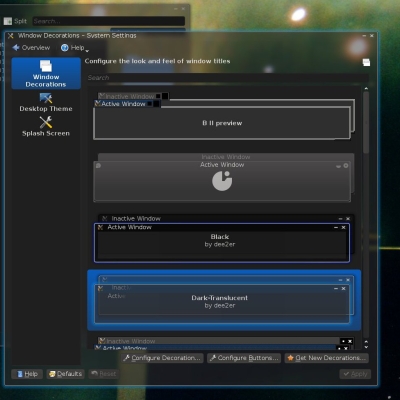The image size is (400, 400).
Task: Open Configure Buttons dialog
Action: click(244, 358)
